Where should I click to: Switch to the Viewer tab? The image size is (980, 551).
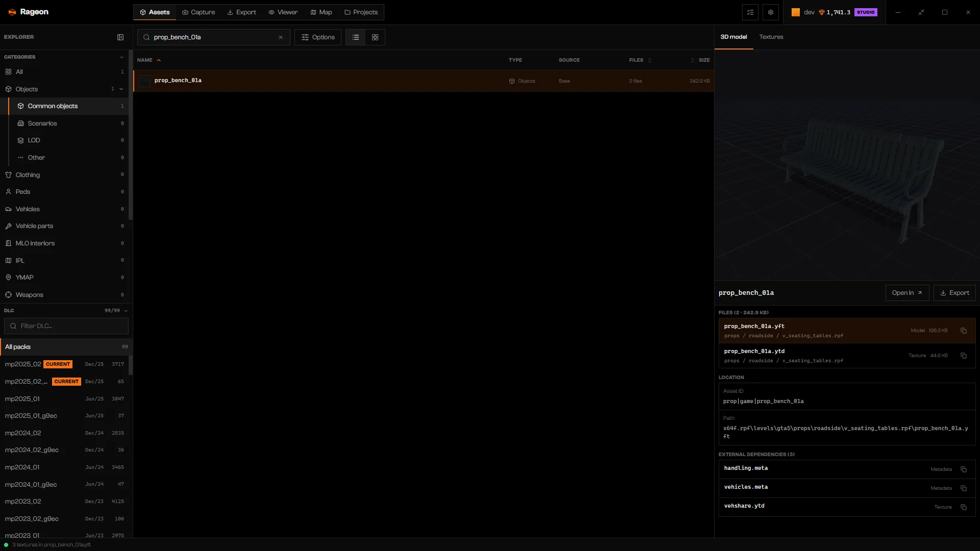pos(283,12)
